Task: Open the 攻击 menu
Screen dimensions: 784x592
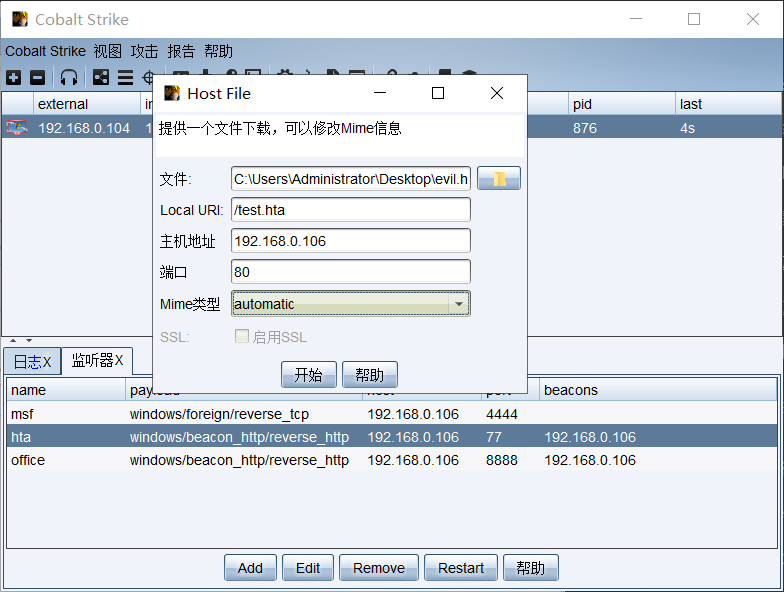Action: tap(144, 51)
